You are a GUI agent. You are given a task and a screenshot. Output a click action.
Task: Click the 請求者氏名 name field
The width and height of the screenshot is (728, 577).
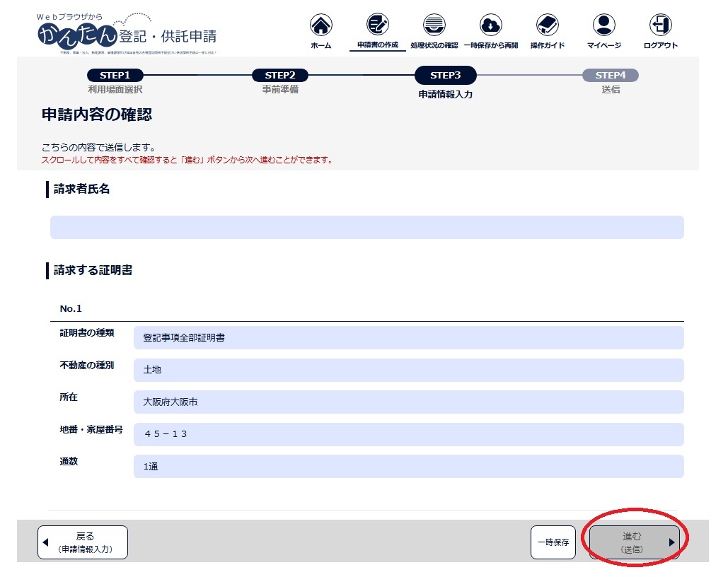click(366, 227)
